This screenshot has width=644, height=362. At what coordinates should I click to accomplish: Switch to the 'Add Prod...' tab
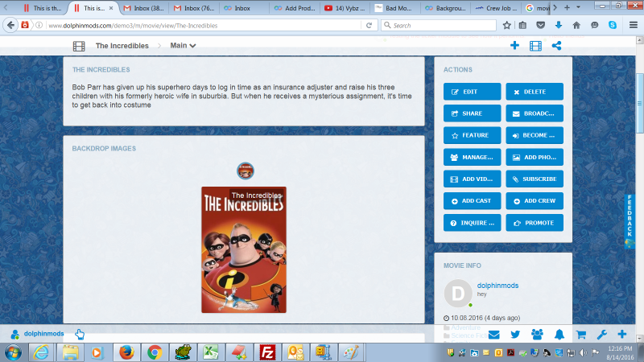coord(295,8)
